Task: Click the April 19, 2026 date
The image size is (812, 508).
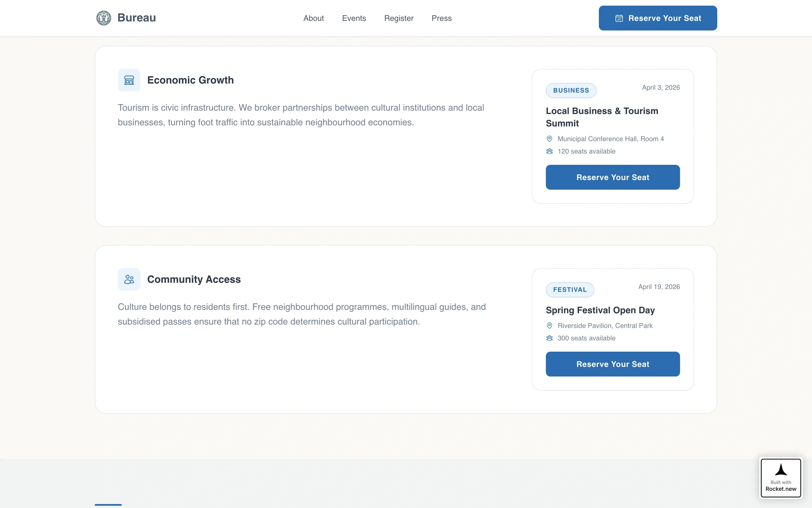Action: (x=659, y=287)
